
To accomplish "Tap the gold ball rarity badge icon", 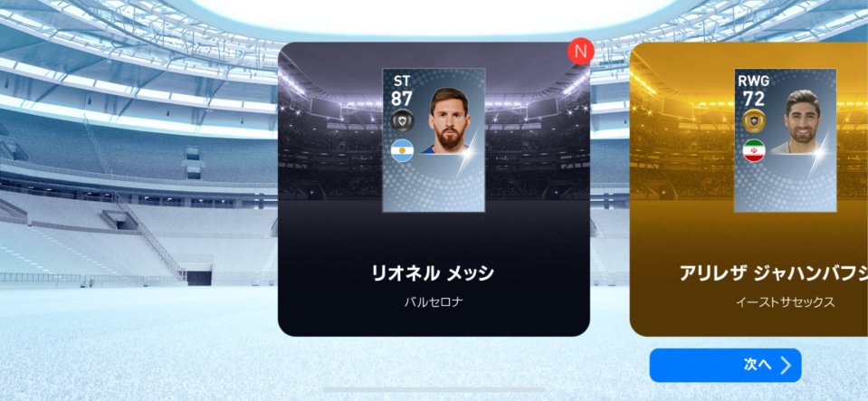I will tap(754, 120).
